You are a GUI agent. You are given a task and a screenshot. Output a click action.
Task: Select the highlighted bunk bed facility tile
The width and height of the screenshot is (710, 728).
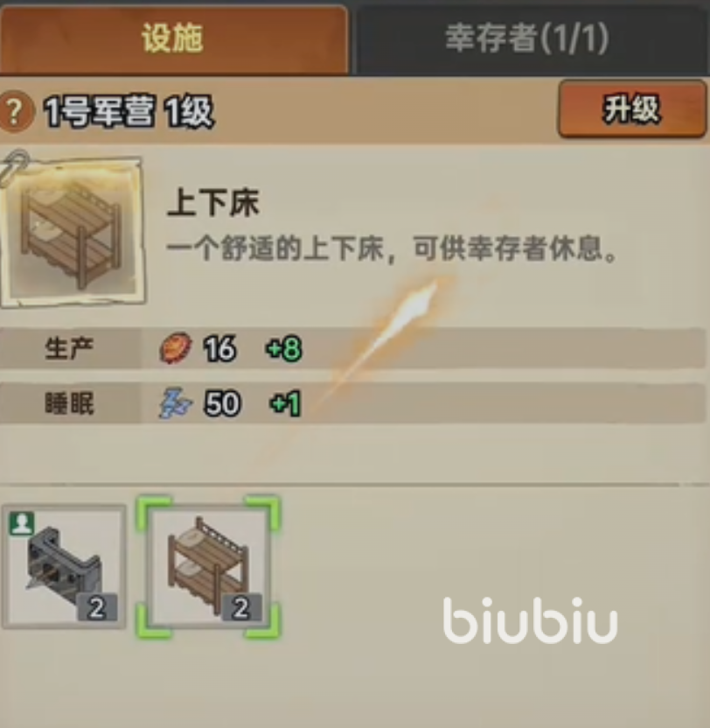pyautogui.click(x=208, y=566)
